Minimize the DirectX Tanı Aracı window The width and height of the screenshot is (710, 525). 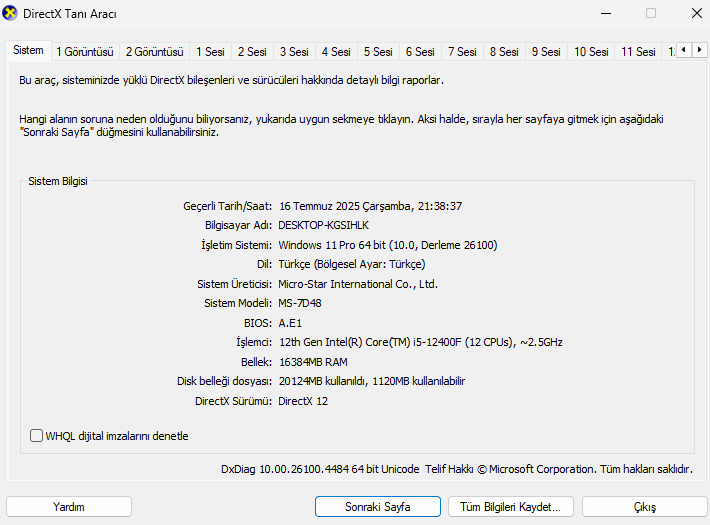pyautogui.click(x=606, y=13)
